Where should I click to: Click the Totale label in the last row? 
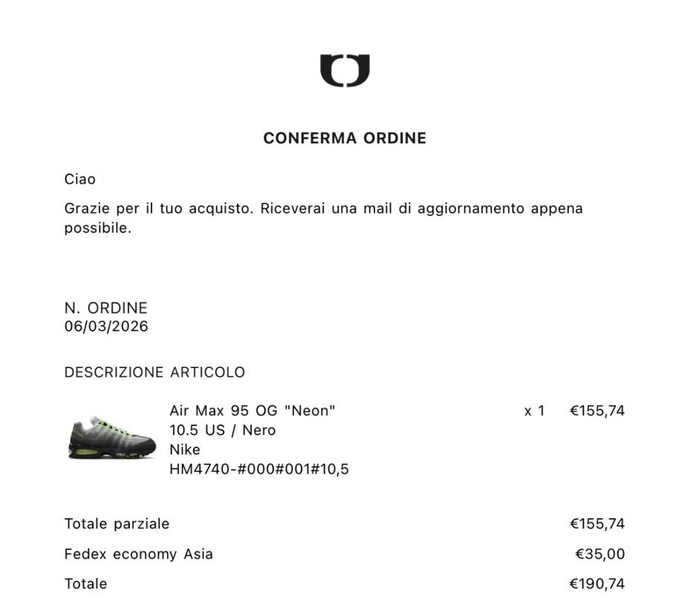85,584
